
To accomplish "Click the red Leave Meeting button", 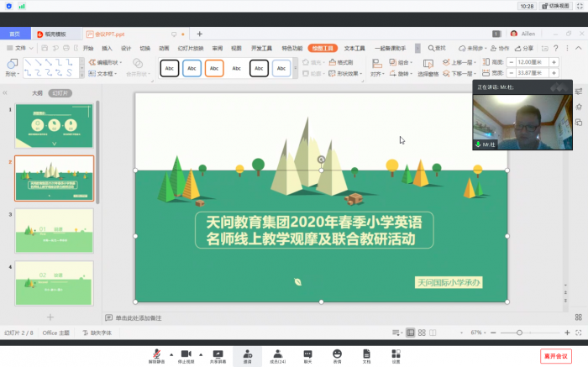I will click(x=555, y=356).
